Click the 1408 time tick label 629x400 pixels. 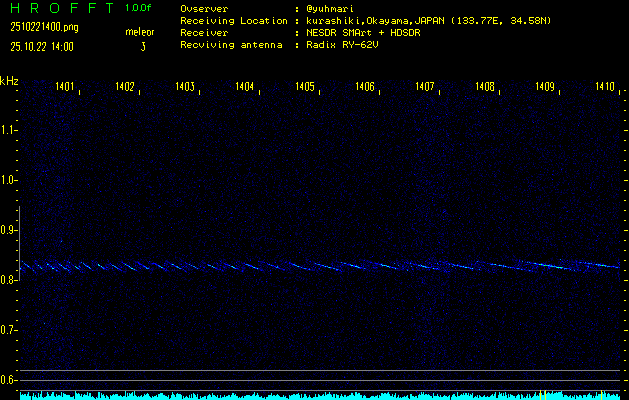(485, 88)
